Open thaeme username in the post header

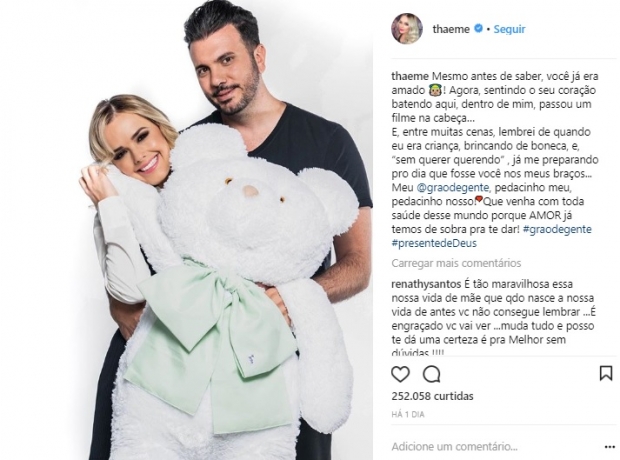click(x=451, y=29)
